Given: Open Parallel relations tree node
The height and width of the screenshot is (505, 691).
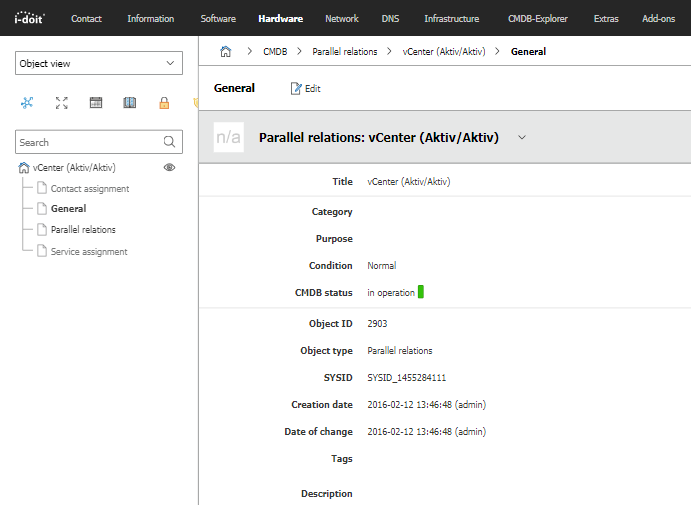Looking at the screenshot, I should (x=83, y=230).
